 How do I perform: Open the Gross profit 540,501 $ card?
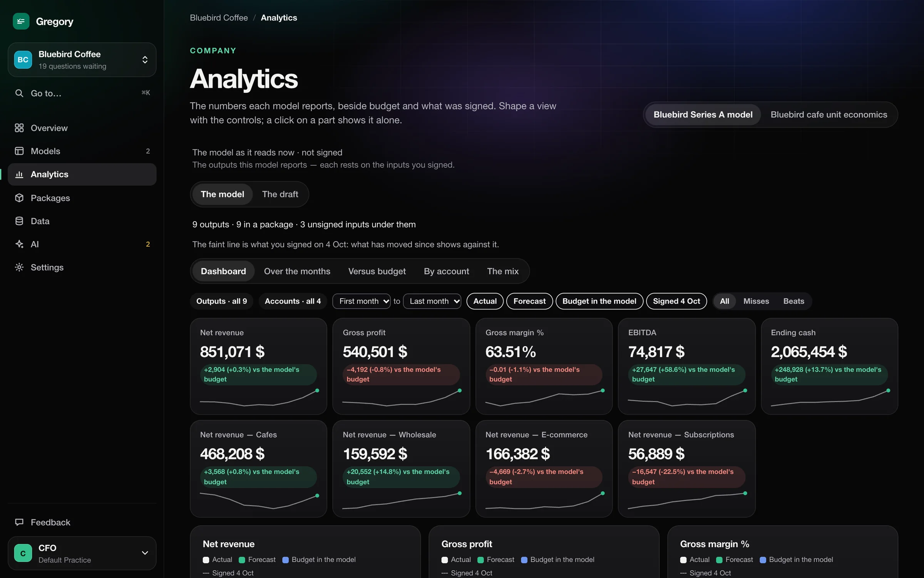(401, 366)
